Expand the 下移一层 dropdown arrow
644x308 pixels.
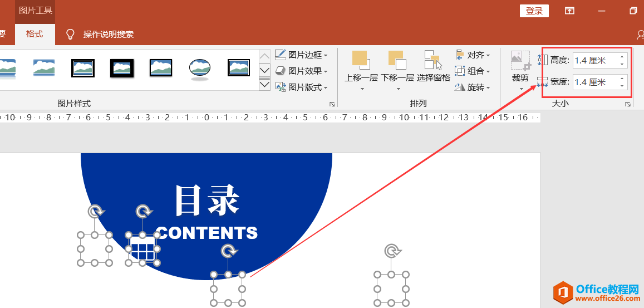click(397, 89)
